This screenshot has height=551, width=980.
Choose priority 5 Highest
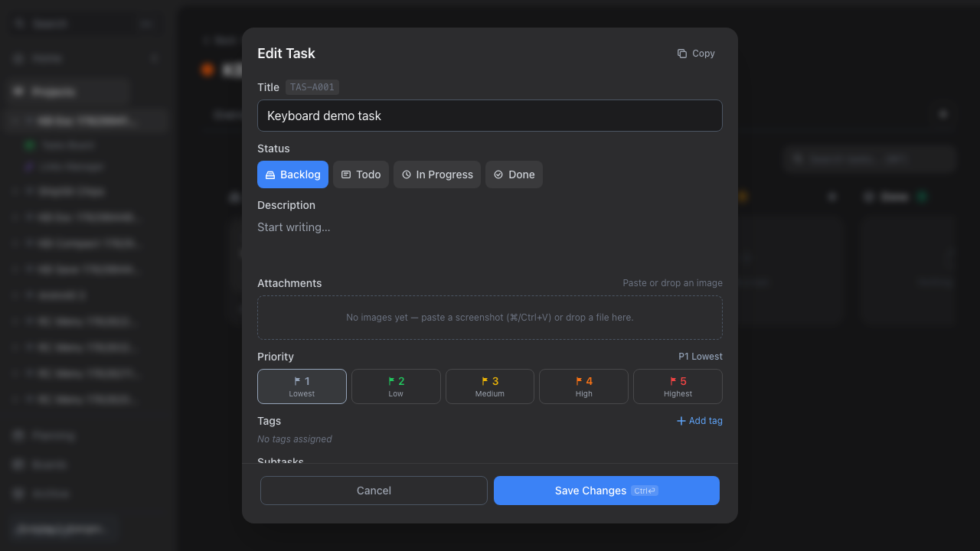[x=678, y=386]
